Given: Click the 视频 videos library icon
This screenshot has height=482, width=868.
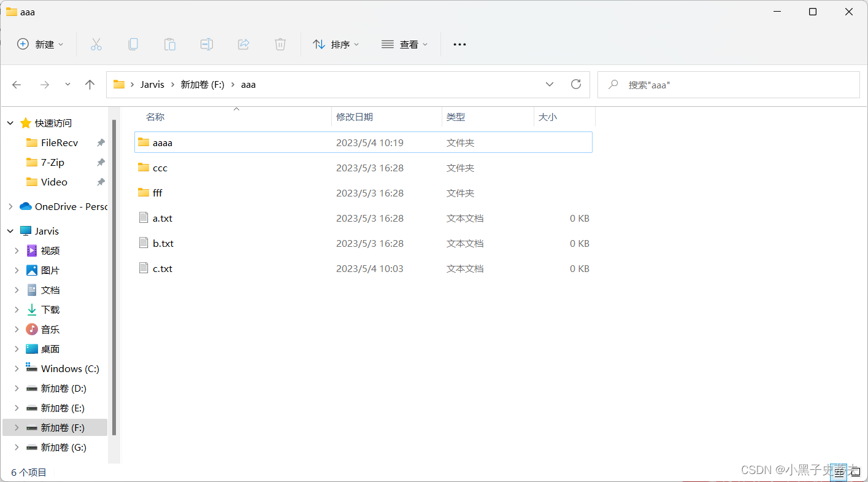Looking at the screenshot, I should coord(32,251).
